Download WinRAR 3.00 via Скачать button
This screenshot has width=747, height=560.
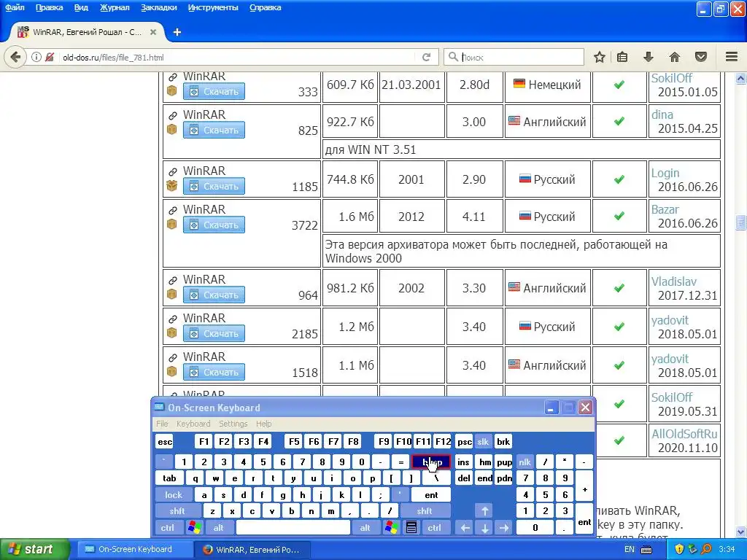click(x=214, y=130)
